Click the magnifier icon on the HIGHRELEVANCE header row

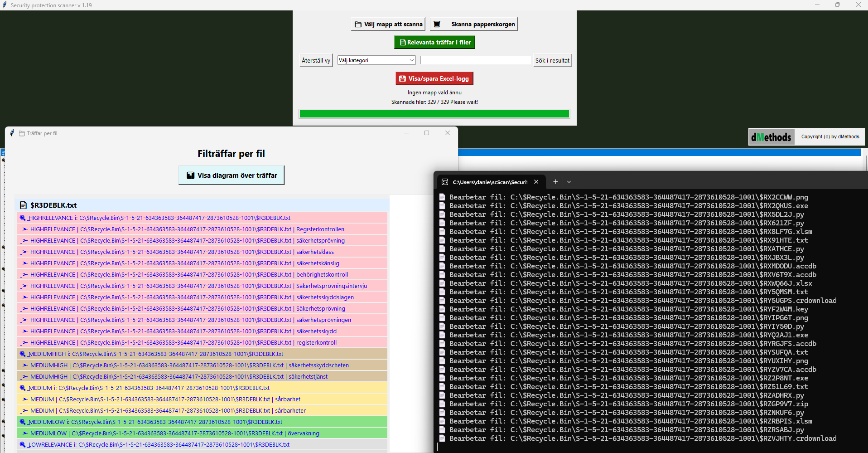pos(23,218)
